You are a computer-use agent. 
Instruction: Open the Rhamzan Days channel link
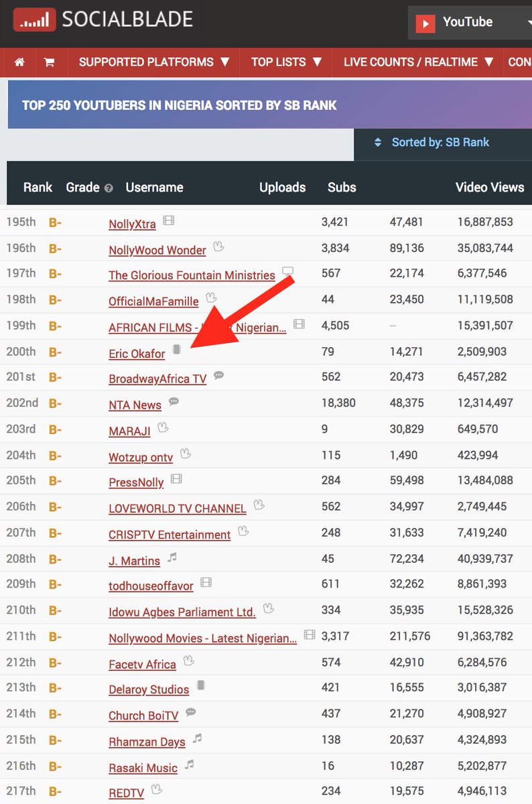click(147, 742)
